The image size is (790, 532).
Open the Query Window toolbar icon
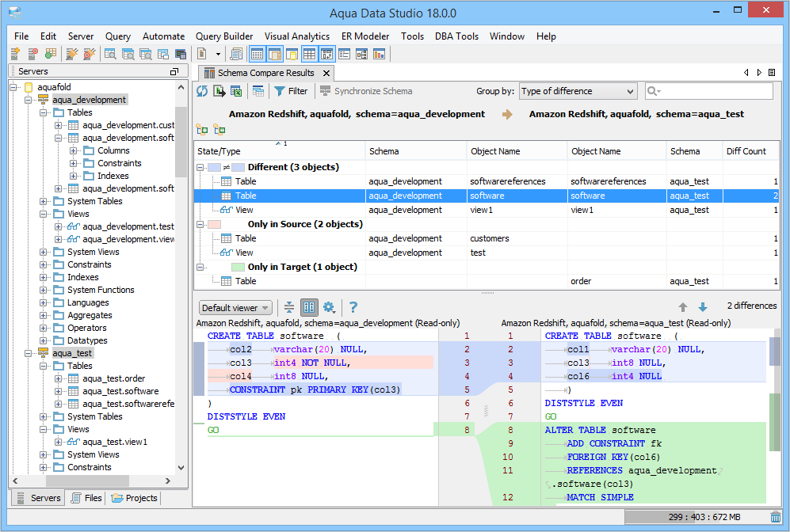[110, 54]
